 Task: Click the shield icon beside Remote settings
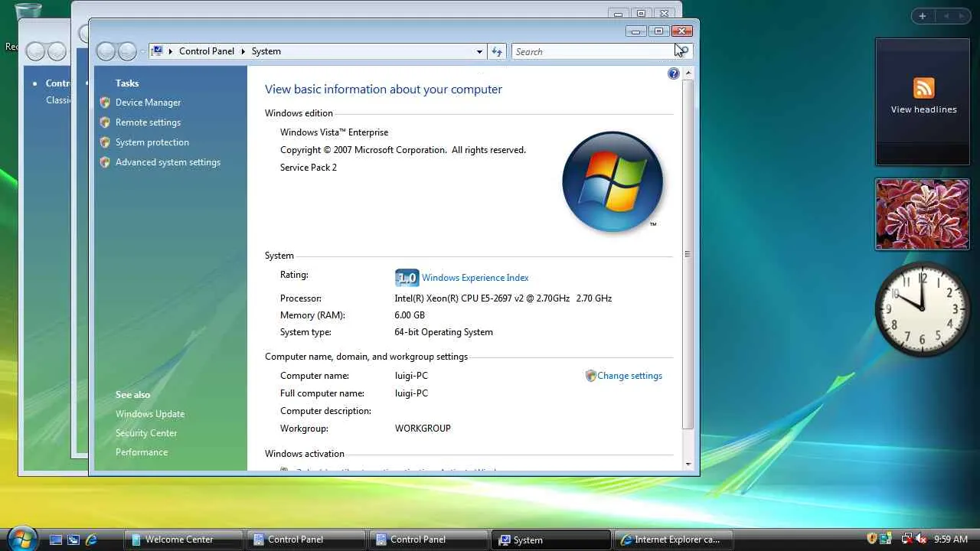click(105, 122)
